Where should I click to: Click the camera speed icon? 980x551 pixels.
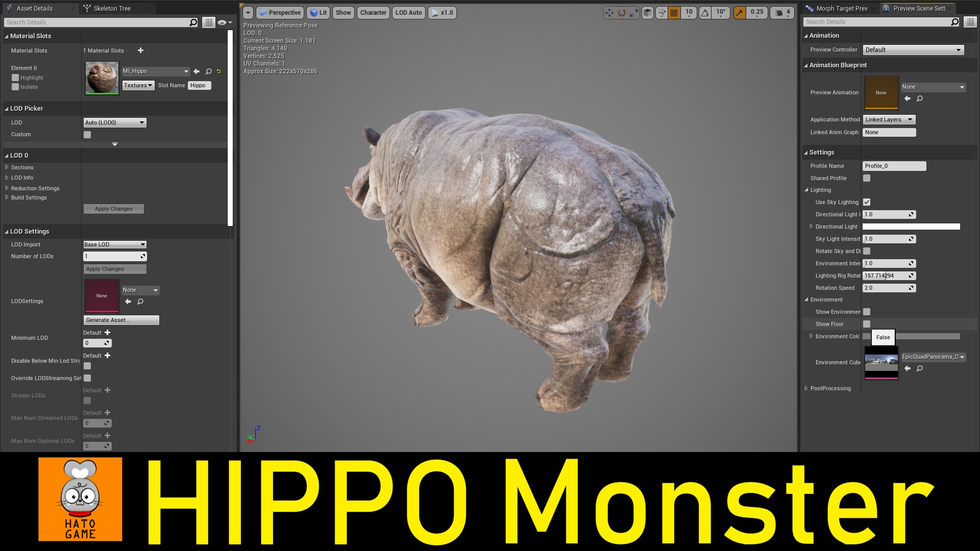(x=777, y=13)
